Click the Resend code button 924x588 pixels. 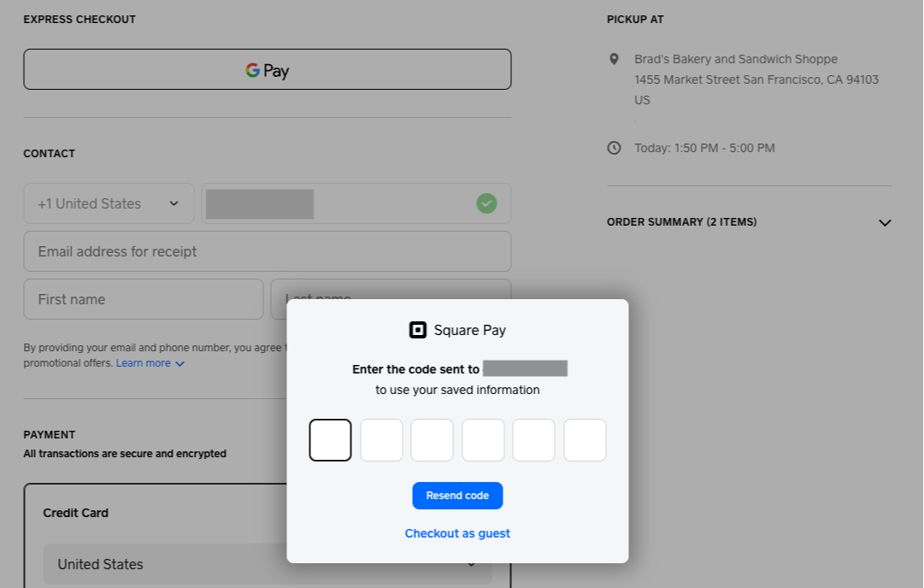pos(457,496)
